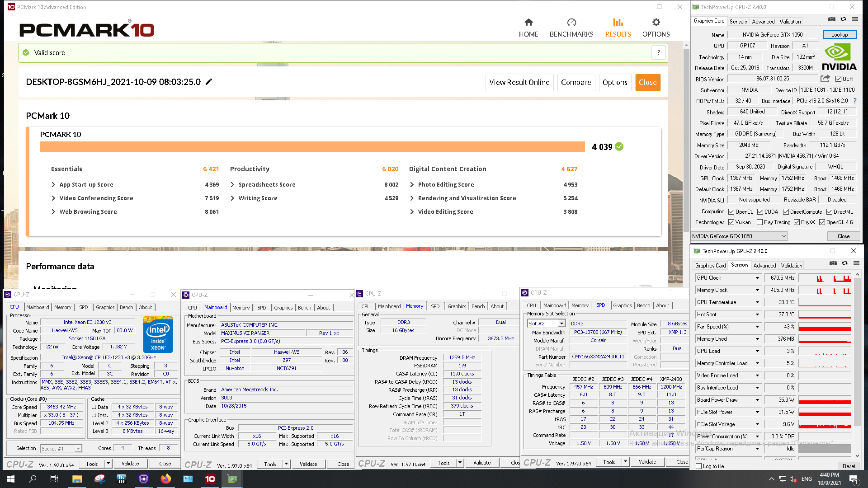Click the GPU Temperature sensor graph

[825, 302]
